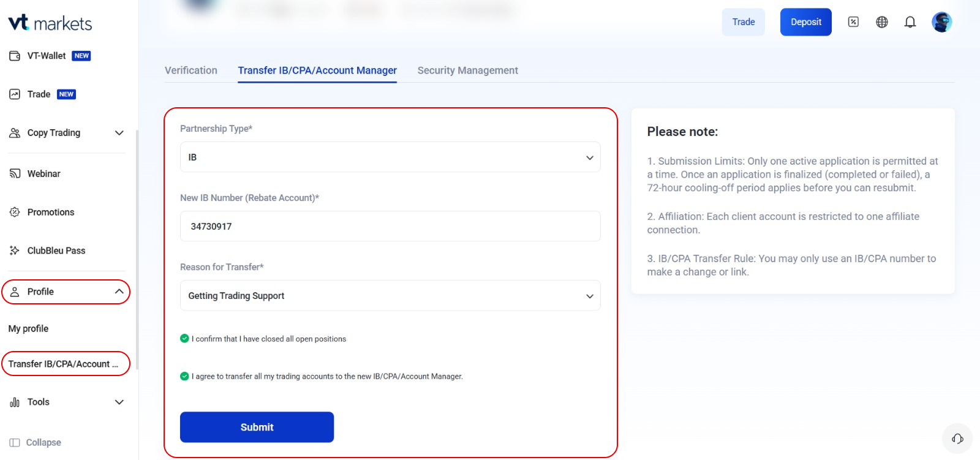Switch to the Security Management tab
980x460 pixels.
click(x=468, y=70)
